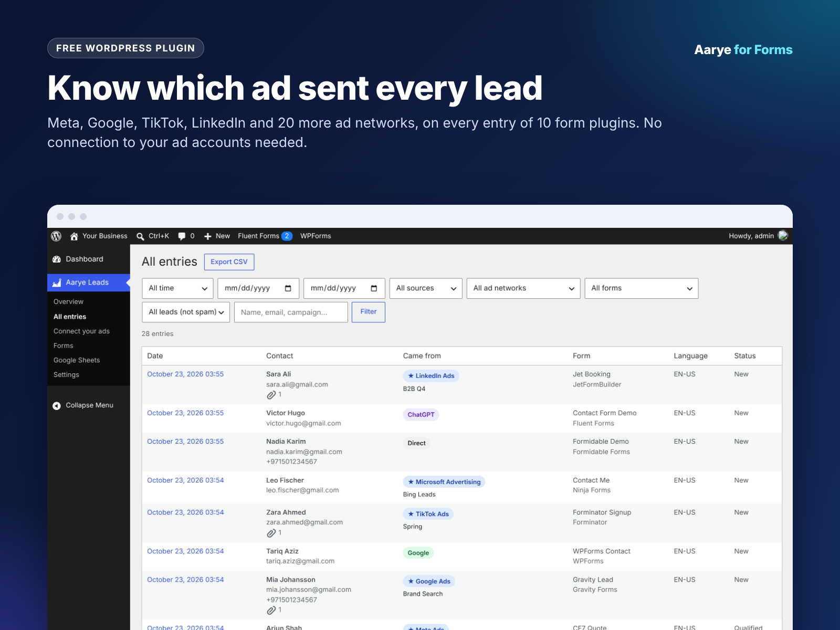Screen dimensions: 840x630
Task: Click the LinkedIn Ads source badge
Action: (x=431, y=376)
